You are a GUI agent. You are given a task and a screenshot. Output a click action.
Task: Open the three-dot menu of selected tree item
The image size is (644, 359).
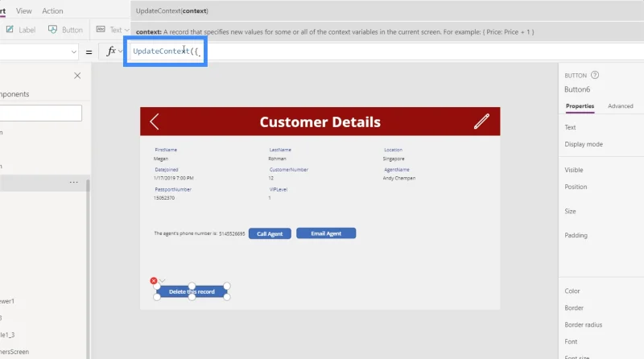coord(73,183)
